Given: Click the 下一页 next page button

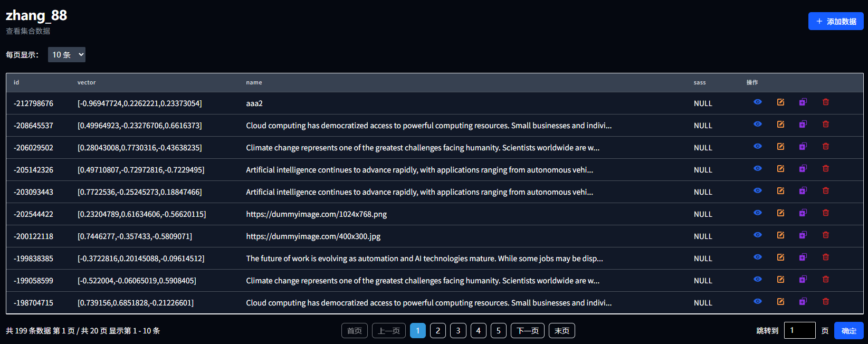Looking at the screenshot, I should [527, 331].
